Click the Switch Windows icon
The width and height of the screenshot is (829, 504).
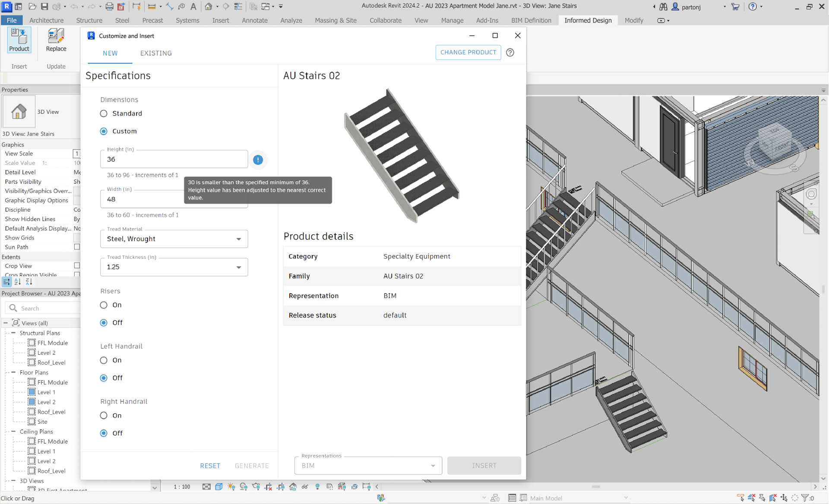coord(266,6)
